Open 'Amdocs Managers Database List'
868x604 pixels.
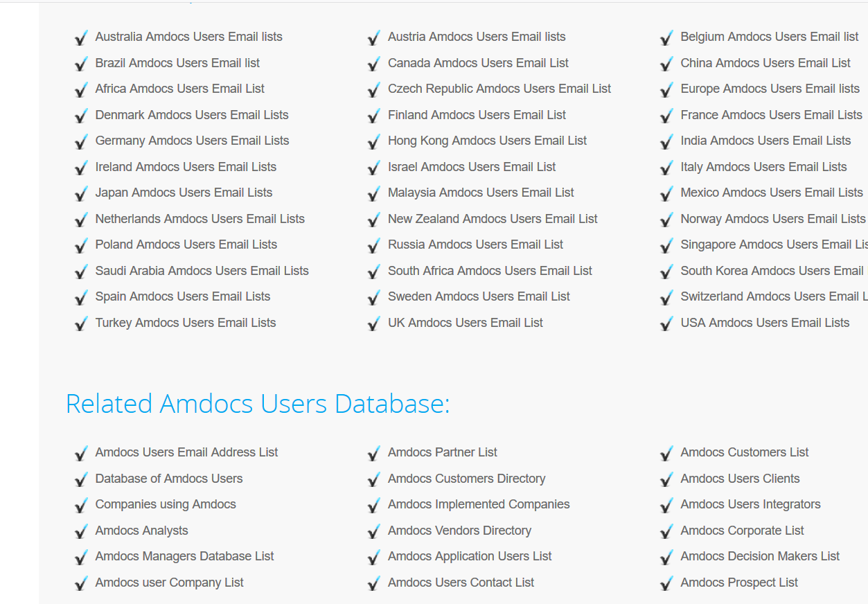point(184,556)
